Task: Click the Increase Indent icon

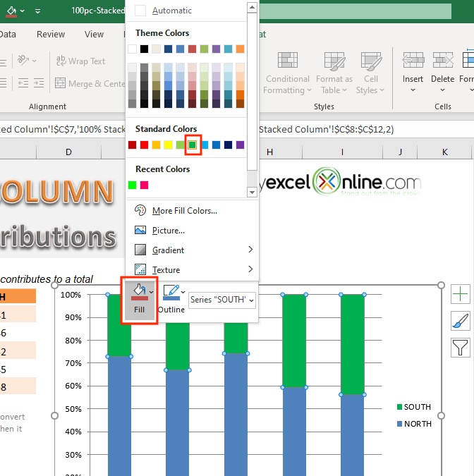Action: tap(39, 83)
